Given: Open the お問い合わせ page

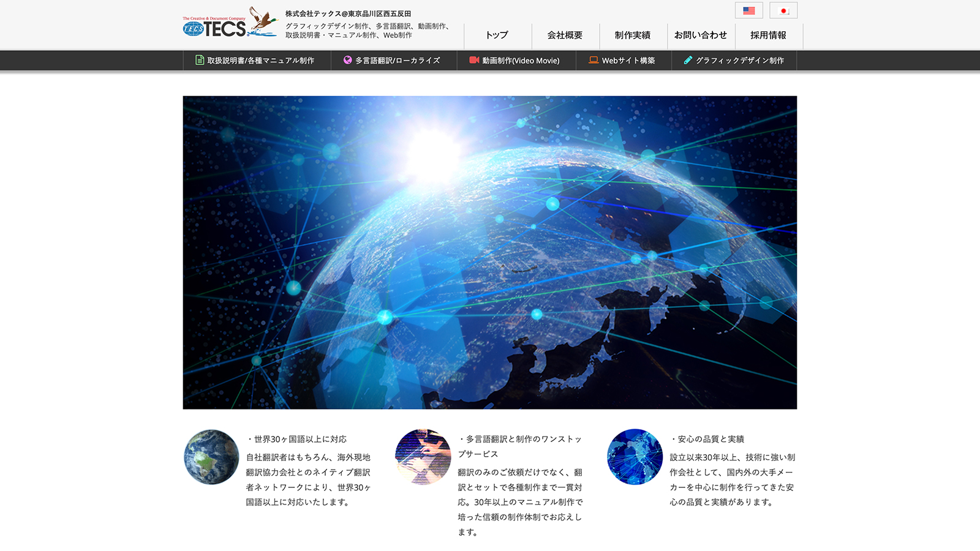Looking at the screenshot, I should tap(699, 36).
